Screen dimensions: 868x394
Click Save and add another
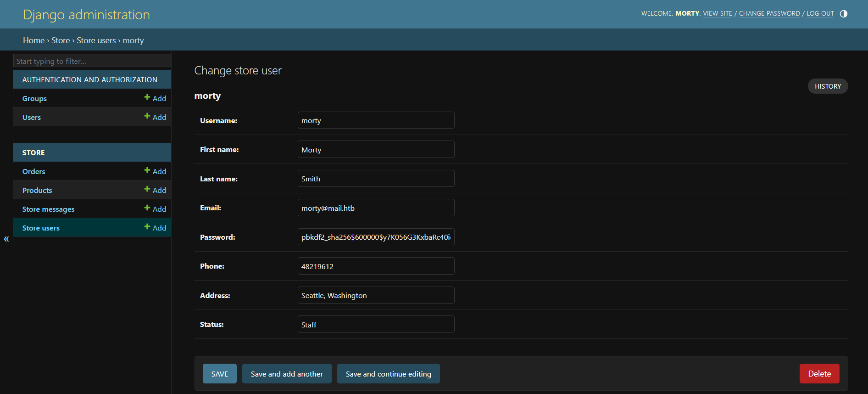point(287,374)
